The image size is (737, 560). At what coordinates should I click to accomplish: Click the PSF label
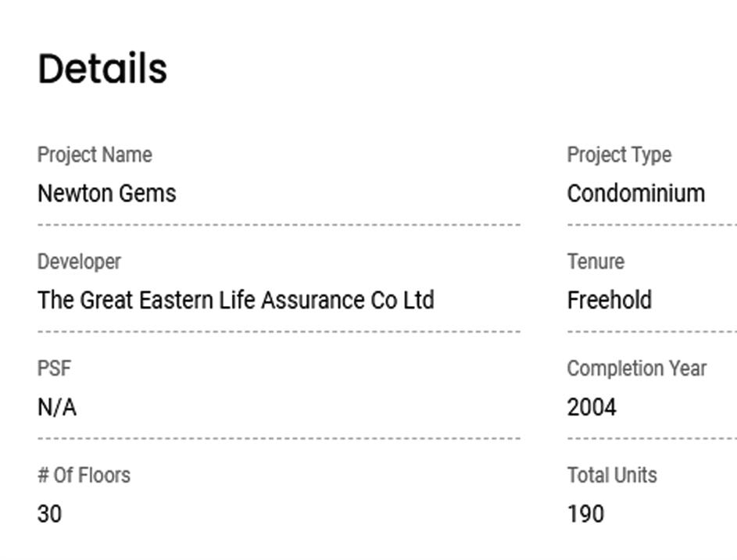[54, 369]
